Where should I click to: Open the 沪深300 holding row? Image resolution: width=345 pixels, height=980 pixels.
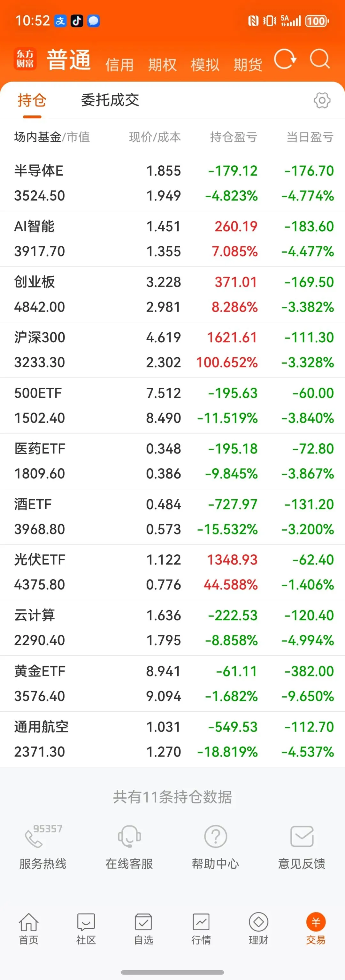(172, 350)
